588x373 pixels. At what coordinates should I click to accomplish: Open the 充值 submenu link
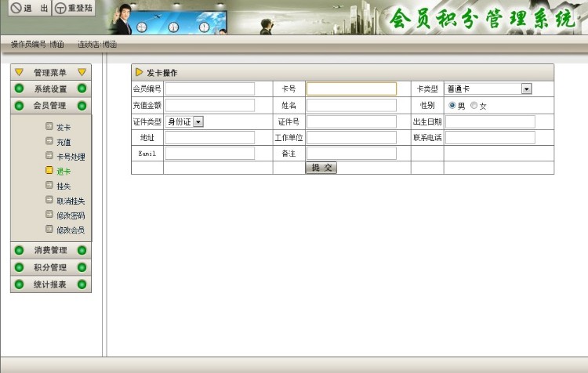[64, 142]
